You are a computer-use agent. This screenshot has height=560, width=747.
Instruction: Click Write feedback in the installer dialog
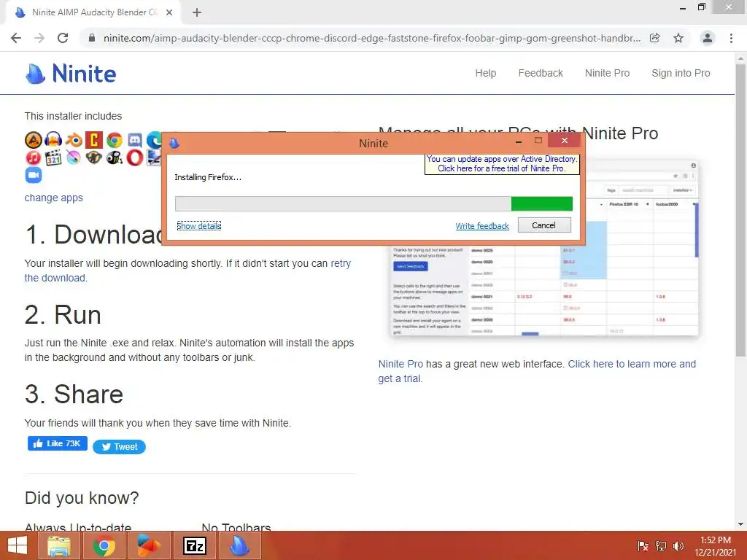point(482,226)
